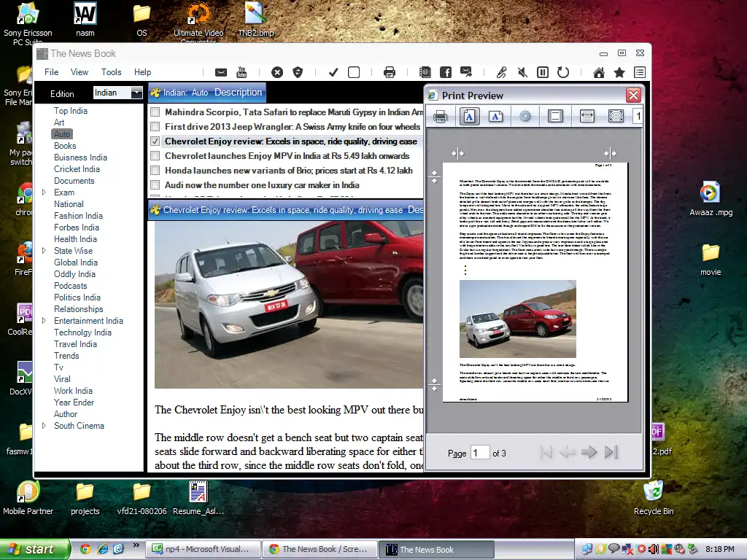
Task: Open the YouTube toolbar icon
Action: point(241,72)
